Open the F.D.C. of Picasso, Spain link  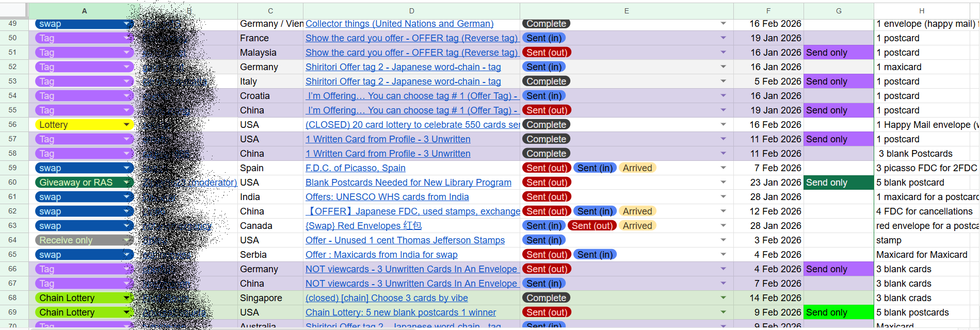[x=355, y=168]
